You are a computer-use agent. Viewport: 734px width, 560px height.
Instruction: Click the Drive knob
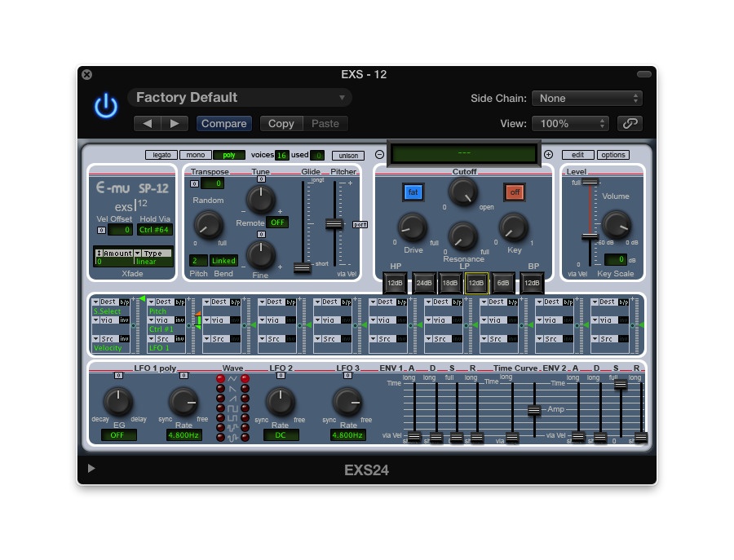(x=413, y=227)
